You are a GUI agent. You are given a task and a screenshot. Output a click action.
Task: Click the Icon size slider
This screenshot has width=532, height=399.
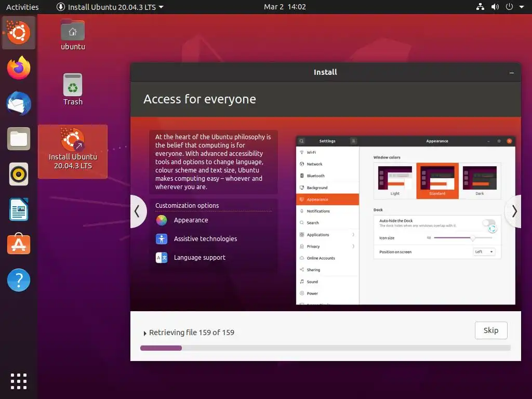pyautogui.click(x=463, y=238)
